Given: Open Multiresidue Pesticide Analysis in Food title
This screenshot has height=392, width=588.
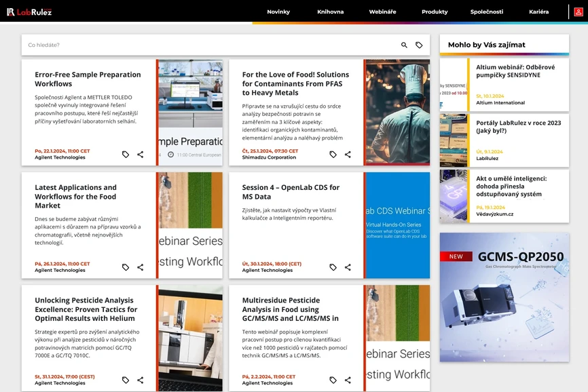Looking at the screenshot, I should [x=290, y=309].
